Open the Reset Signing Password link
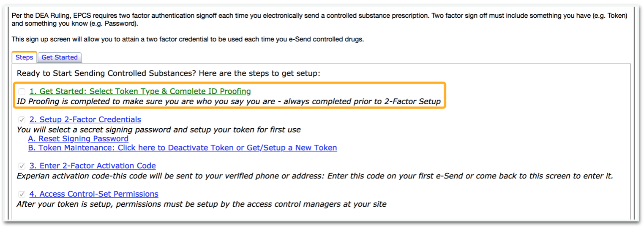Viewport: 644px width, 227px height. tap(78, 138)
